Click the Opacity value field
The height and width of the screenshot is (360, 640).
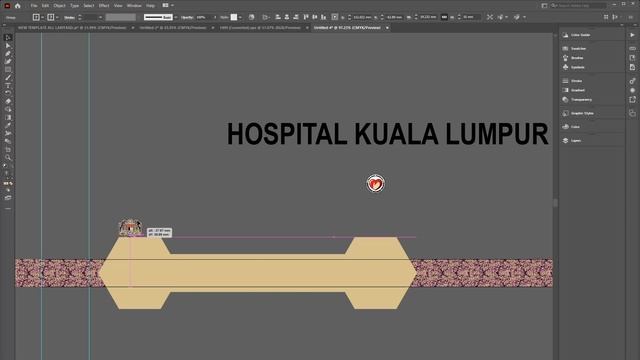204,18
